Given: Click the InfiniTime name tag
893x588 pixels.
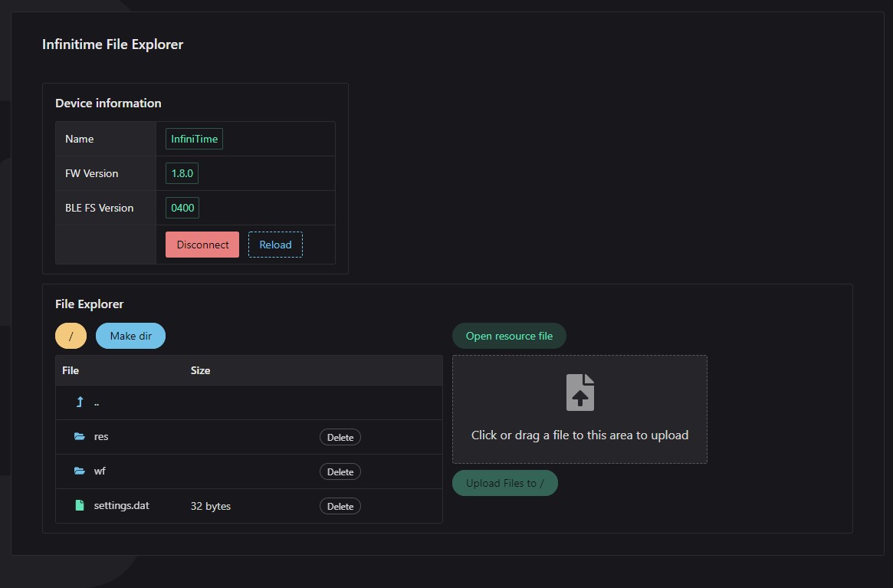Looking at the screenshot, I should point(194,139).
